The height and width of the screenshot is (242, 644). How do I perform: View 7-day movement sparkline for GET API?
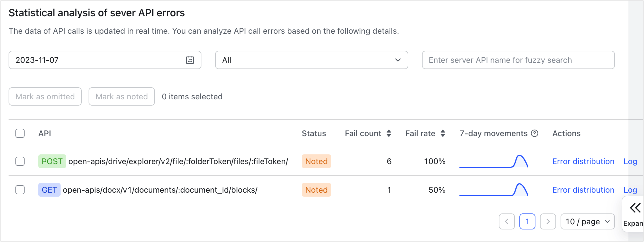[494, 190]
